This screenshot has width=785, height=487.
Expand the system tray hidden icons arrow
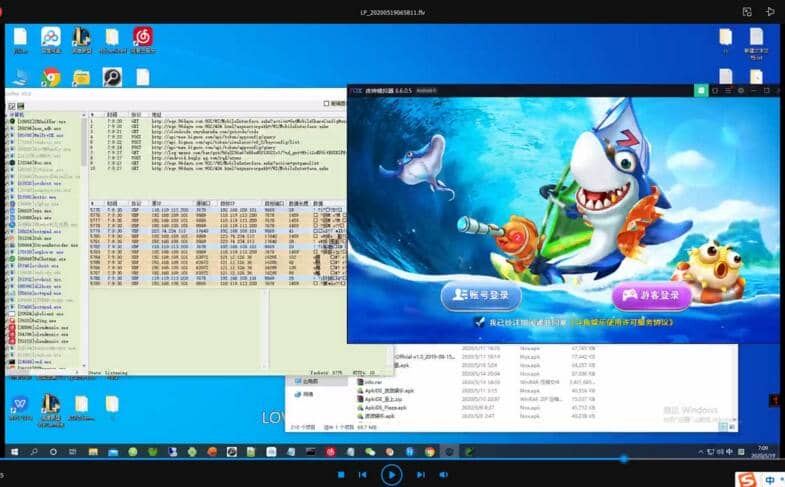pos(700,452)
